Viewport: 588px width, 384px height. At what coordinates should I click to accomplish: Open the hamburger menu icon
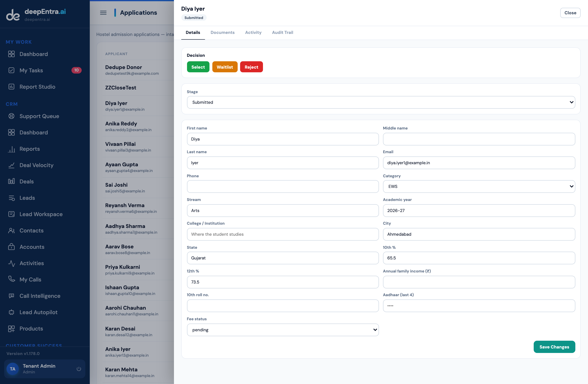click(x=103, y=13)
